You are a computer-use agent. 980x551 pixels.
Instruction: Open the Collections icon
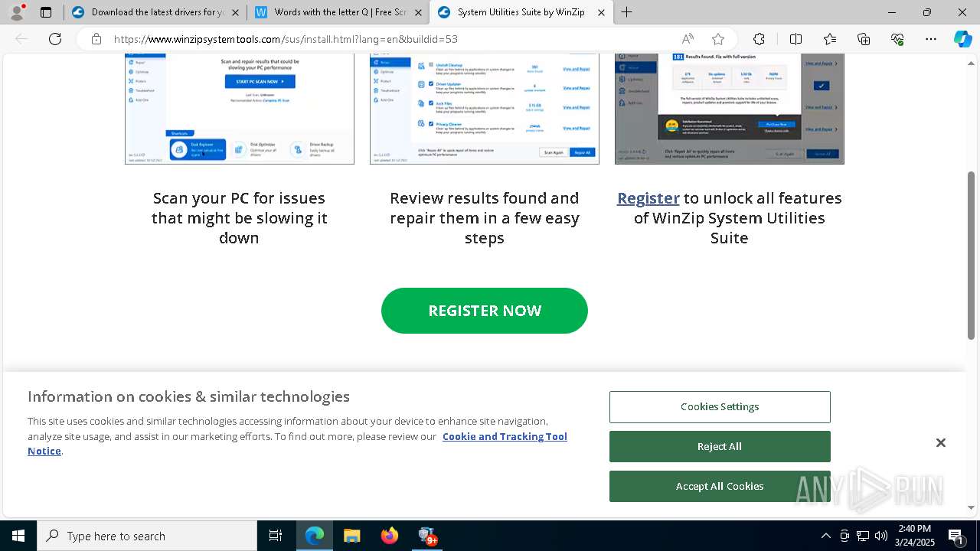864,39
